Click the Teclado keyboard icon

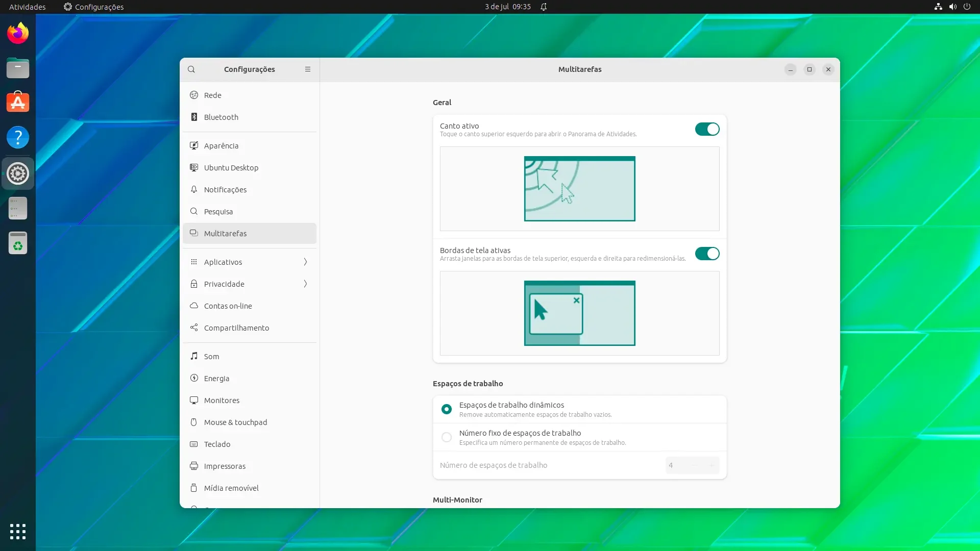(x=194, y=444)
